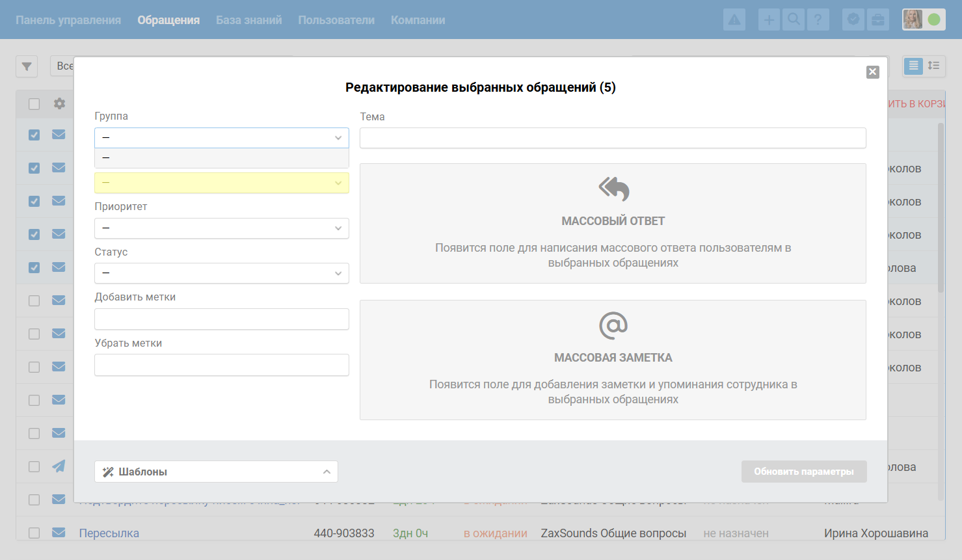The width and height of the screenshot is (962, 560).
Task: Open the gear settings icon in table header
Action: pyautogui.click(x=59, y=103)
